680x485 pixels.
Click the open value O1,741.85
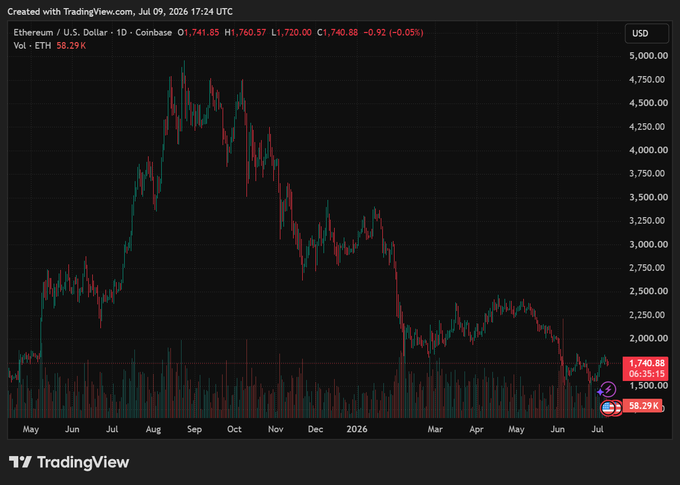point(198,33)
